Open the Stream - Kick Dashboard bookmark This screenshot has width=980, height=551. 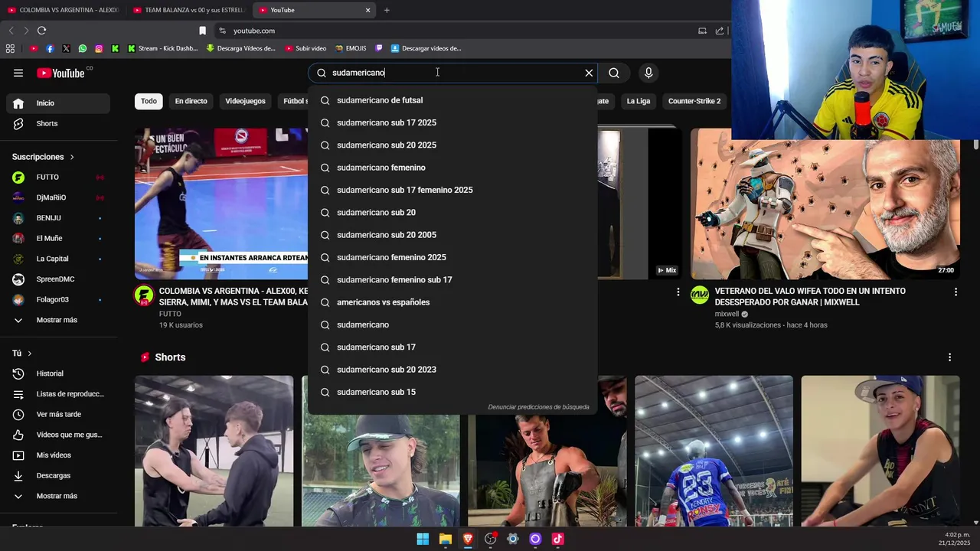pos(162,48)
